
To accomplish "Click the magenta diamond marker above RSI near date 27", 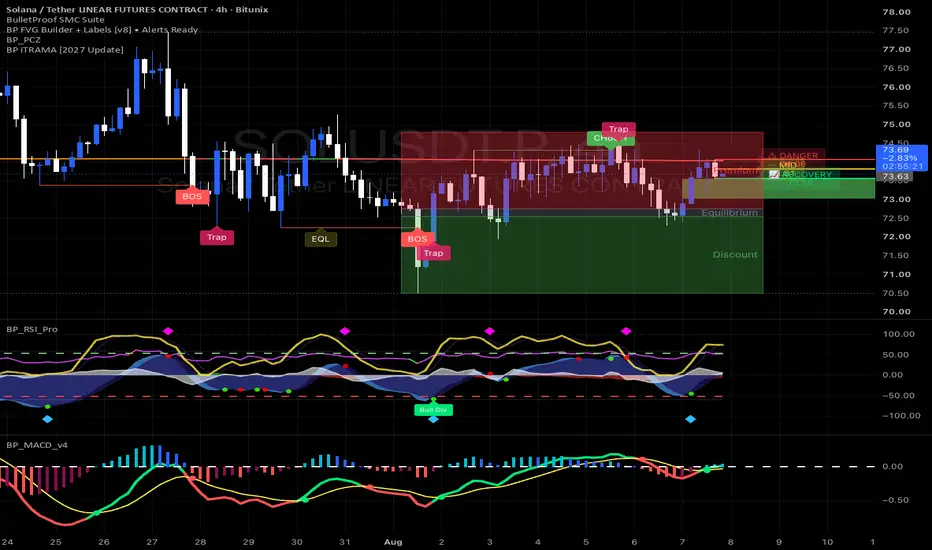I will coord(168,331).
